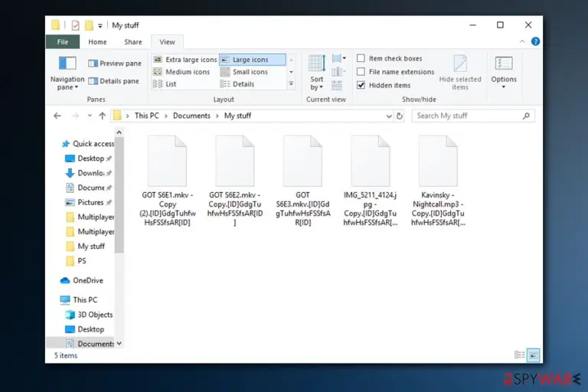The width and height of the screenshot is (588, 392).
Task: Click the New folder quick access icon
Action: (89, 25)
